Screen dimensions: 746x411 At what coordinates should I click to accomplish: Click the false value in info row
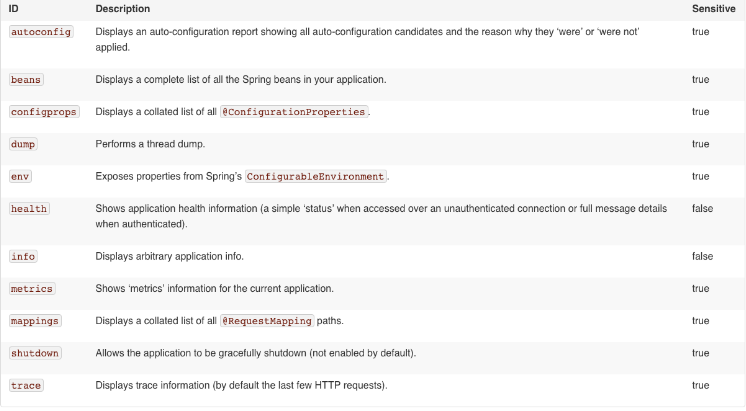tap(702, 256)
